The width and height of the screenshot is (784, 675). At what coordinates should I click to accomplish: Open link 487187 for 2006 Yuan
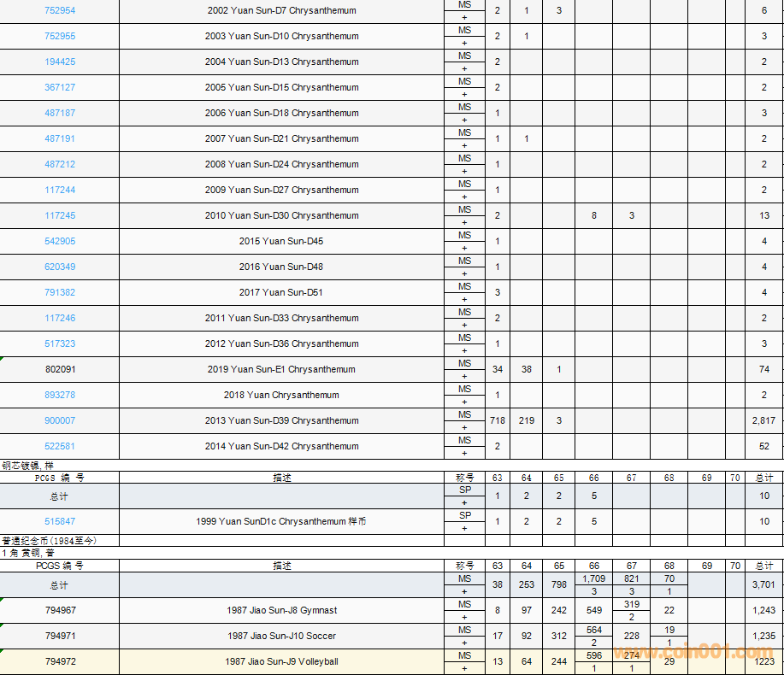(x=60, y=113)
